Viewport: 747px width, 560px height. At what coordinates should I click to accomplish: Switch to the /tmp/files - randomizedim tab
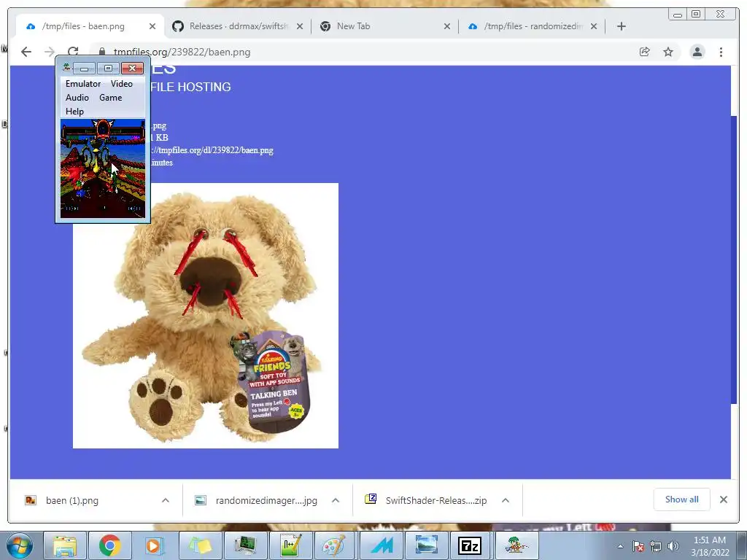coord(532,26)
